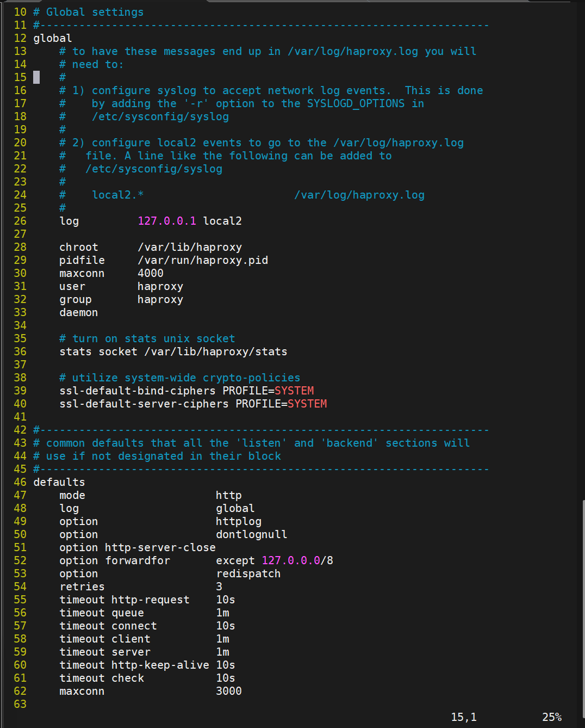Click the 'dontlognull' option value

point(252,534)
